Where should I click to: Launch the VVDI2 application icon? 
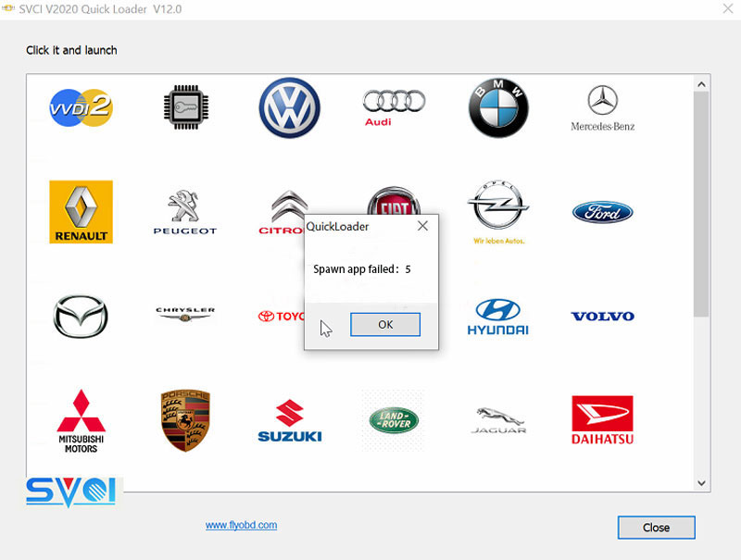tap(81, 107)
